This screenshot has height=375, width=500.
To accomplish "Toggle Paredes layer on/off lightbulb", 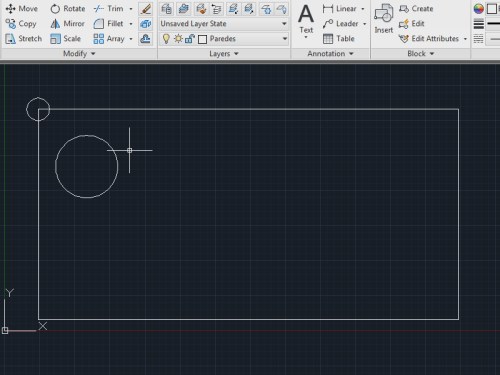I will pos(166,39).
